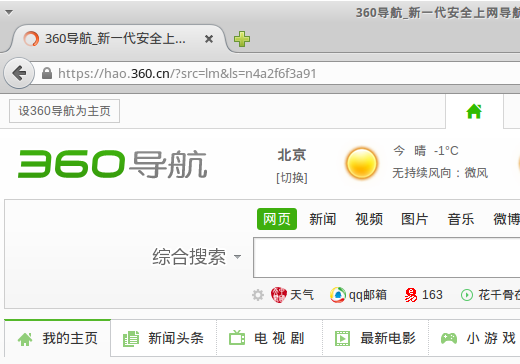Image resolution: width=520 pixels, height=364 pixels.
Task: Click the 360导航 logo
Action: click(112, 164)
